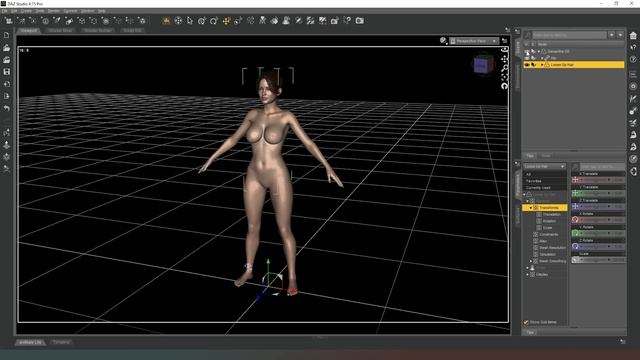Click the help circle icon in right sidebar
The image size is (640, 360).
tap(633, 60)
